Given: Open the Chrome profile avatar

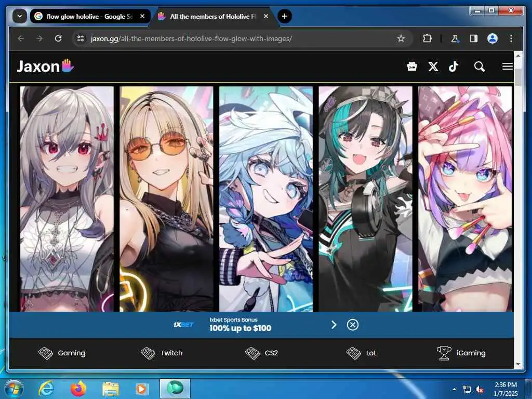Looking at the screenshot, I should click(493, 38).
